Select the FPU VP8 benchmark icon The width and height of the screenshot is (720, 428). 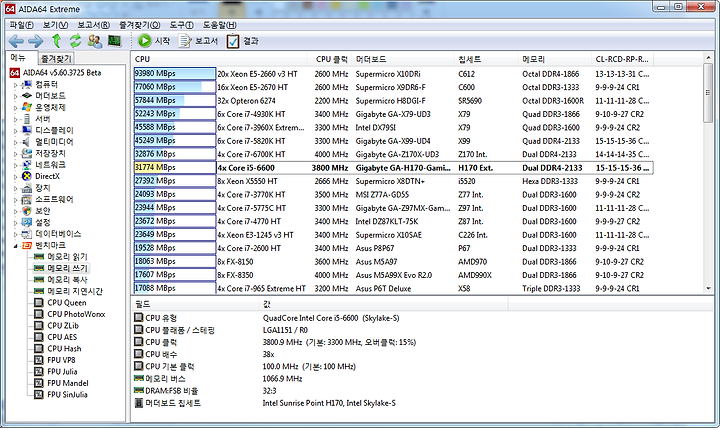tap(39, 360)
